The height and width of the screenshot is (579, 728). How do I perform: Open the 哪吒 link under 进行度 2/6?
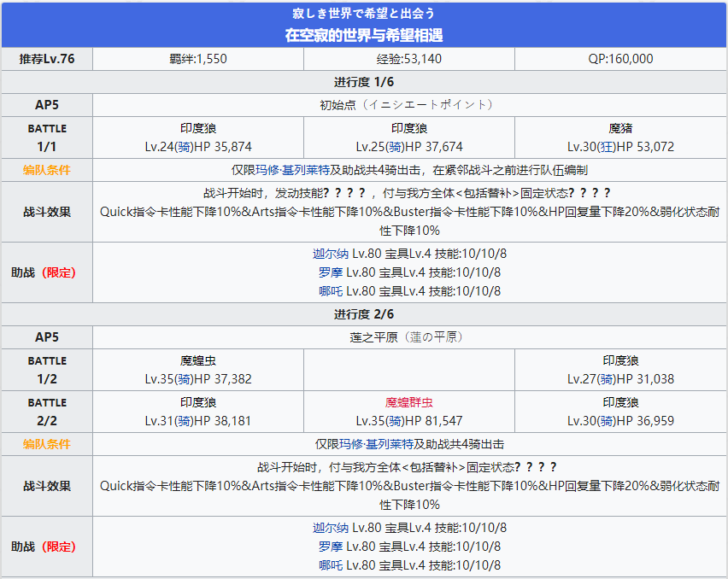point(331,565)
